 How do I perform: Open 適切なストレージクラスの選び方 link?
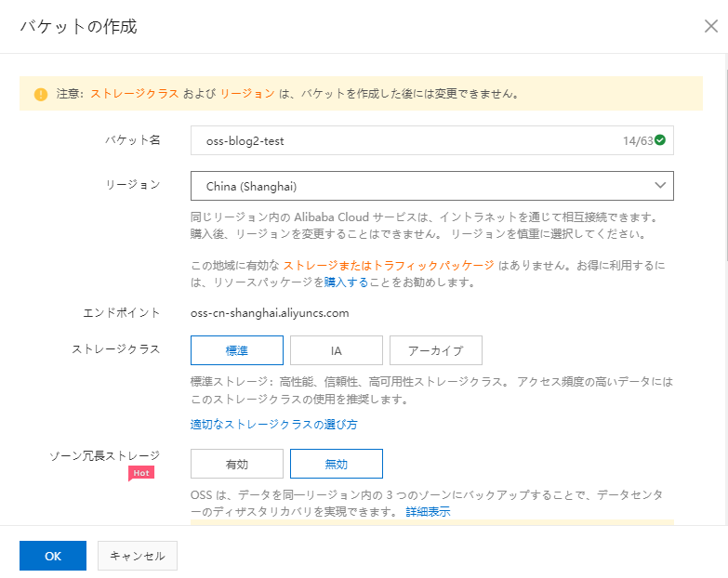point(274,425)
